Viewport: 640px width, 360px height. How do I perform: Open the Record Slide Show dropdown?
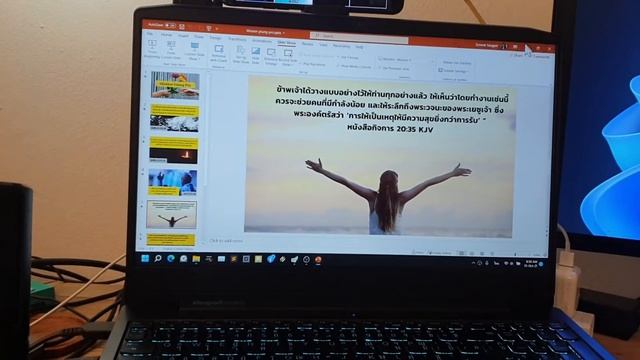click(288, 58)
